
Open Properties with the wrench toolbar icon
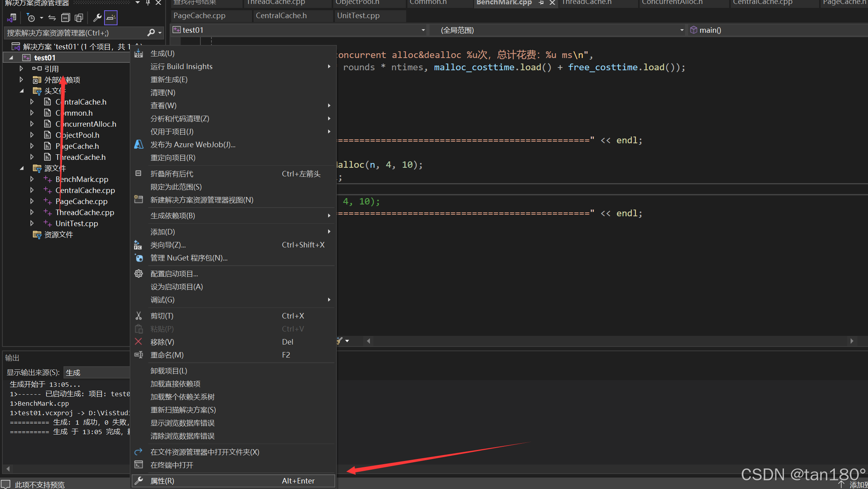(x=97, y=18)
